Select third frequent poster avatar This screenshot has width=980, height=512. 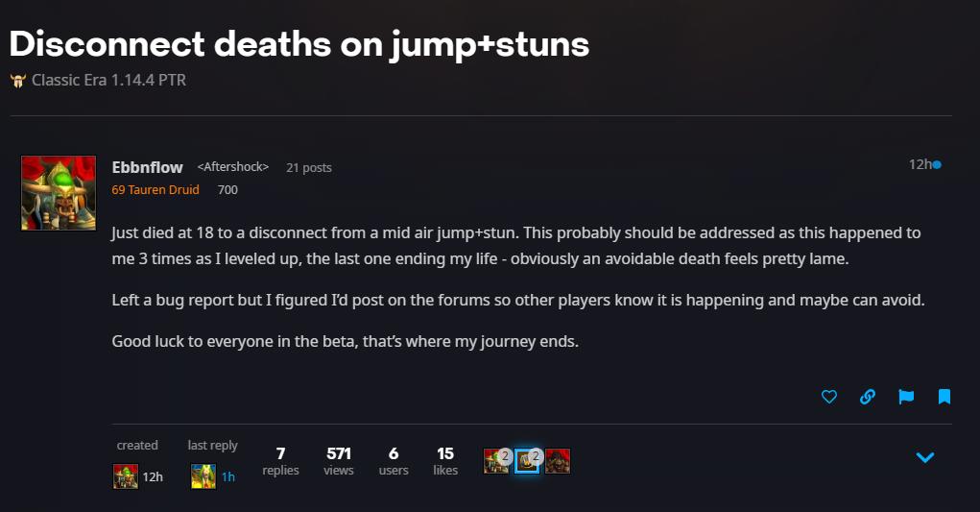tap(558, 461)
